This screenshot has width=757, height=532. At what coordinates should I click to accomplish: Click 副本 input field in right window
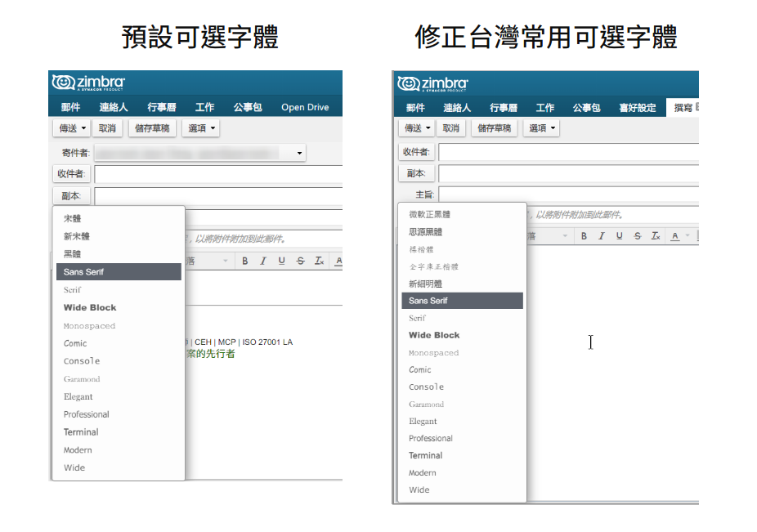click(568, 173)
